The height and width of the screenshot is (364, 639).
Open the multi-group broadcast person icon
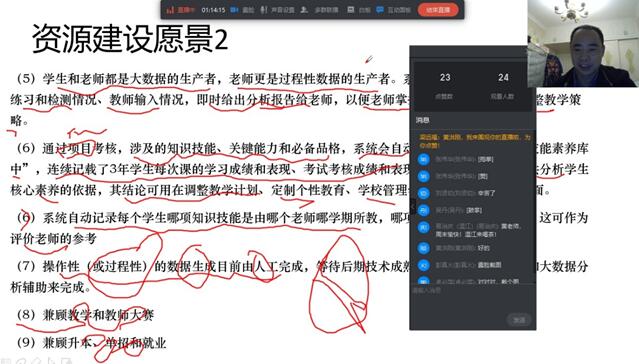coord(304,10)
